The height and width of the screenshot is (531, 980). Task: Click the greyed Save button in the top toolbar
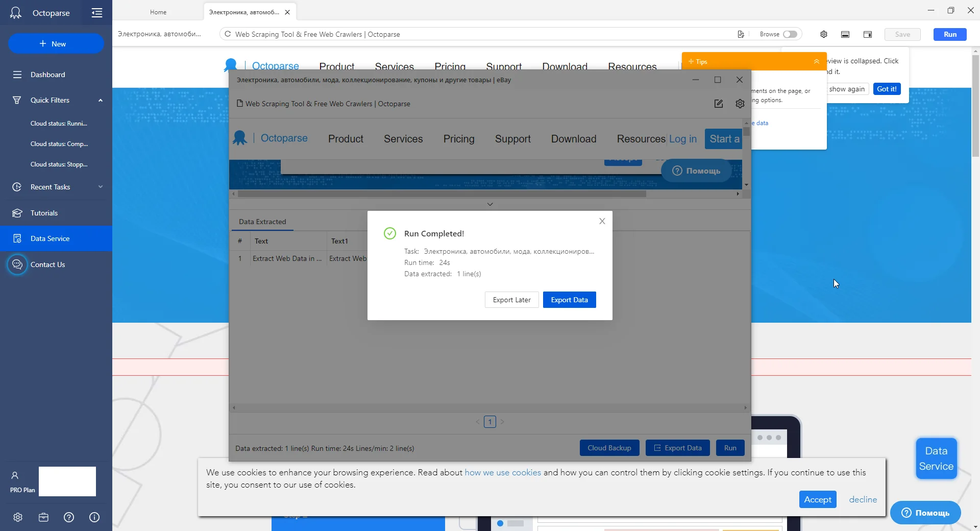pyautogui.click(x=902, y=34)
